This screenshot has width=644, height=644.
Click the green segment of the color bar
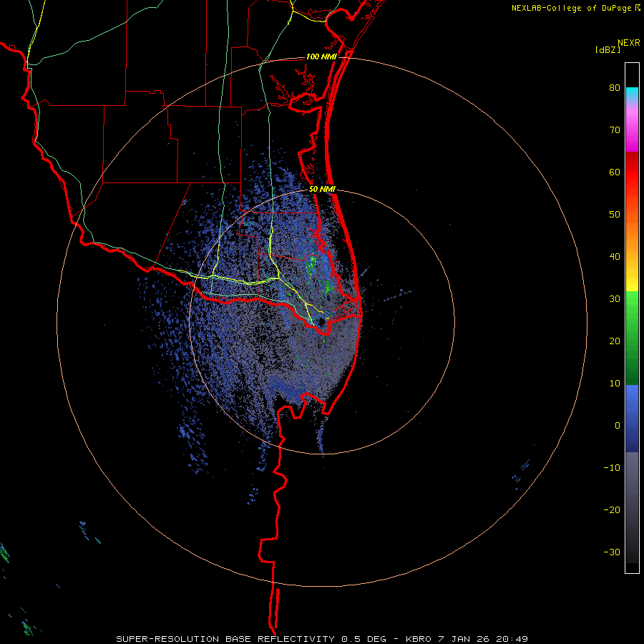click(x=632, y=338)
